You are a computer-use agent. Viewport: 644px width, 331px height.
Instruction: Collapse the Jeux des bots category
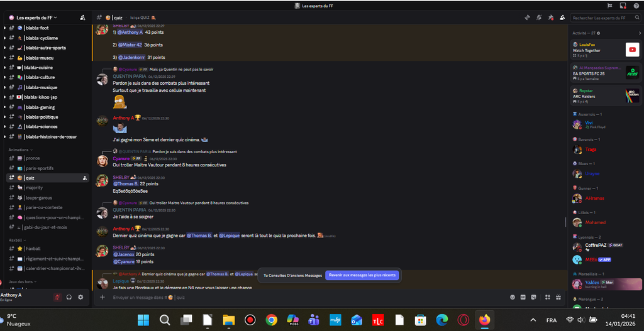click(x=23, y=282)
